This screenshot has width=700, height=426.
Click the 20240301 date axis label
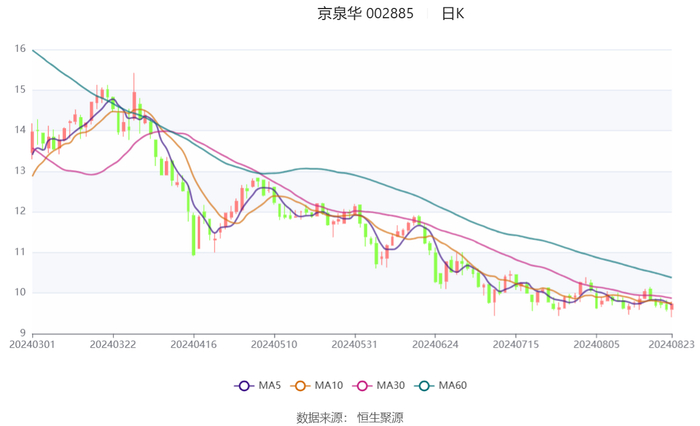click(x=32, y=344)
